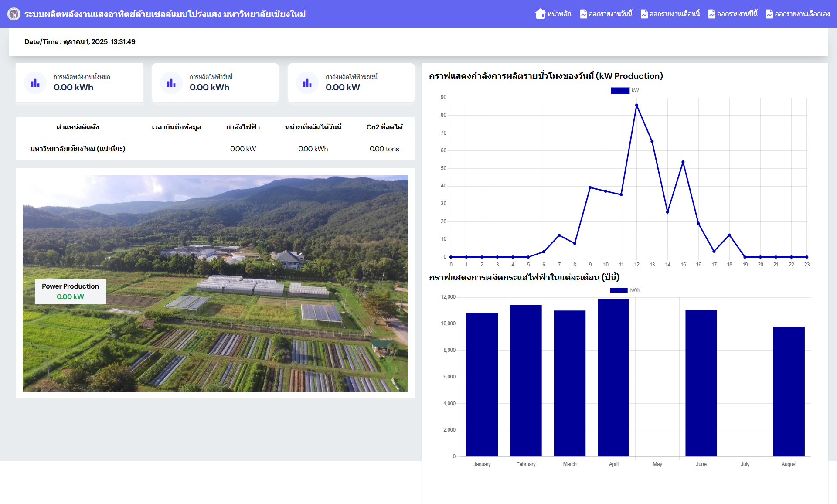
Task: Open ออกรายงานเลือกเอง custom report link
Action: [x=802, y=14]
